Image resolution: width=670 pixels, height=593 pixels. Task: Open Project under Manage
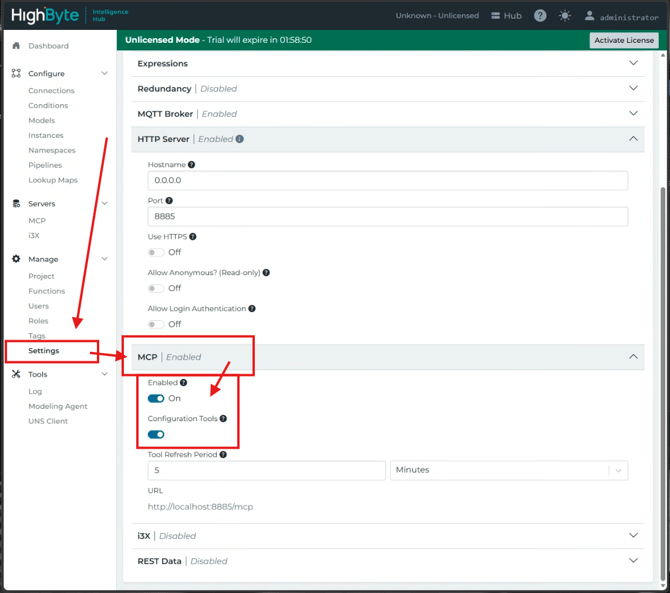41,276
